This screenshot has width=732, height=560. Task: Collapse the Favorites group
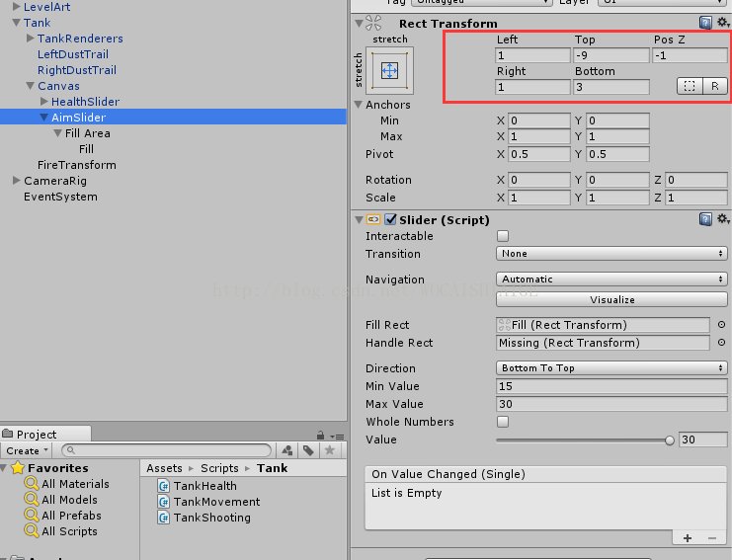pyautogui.click(x=4, y=467)
